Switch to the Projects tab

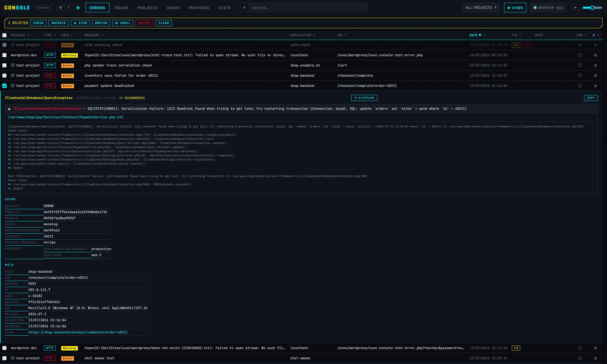click(148, 8)
